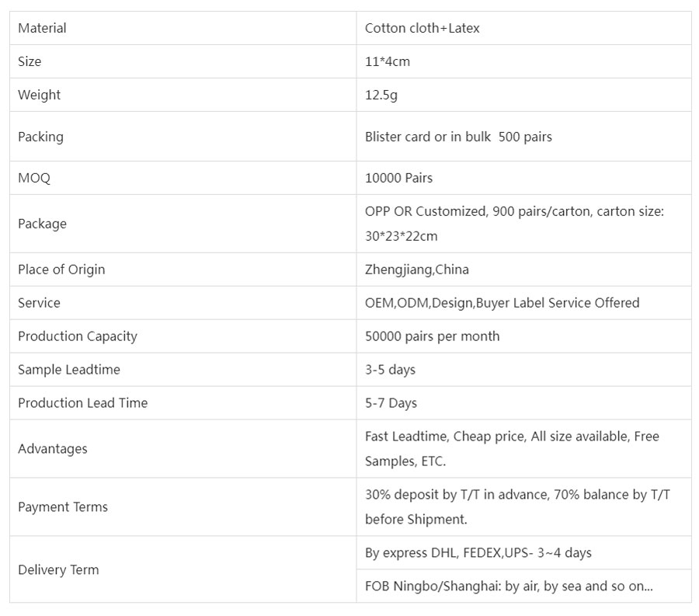Click the 'Place of Origin' label
699x616 pixels.
pyautogui.click(x=61, y=270)
